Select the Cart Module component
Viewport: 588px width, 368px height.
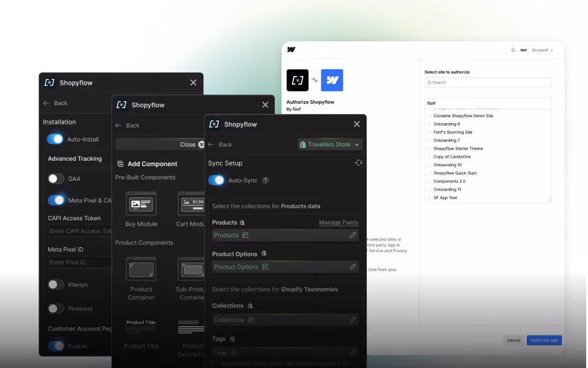click(x=191, y=210)
